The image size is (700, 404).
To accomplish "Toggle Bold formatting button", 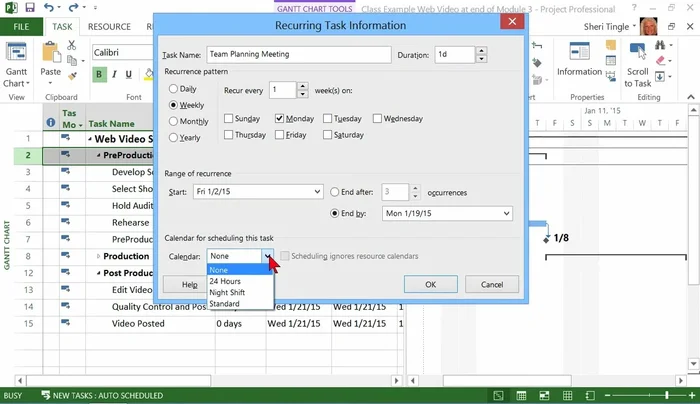I will 99,75.
